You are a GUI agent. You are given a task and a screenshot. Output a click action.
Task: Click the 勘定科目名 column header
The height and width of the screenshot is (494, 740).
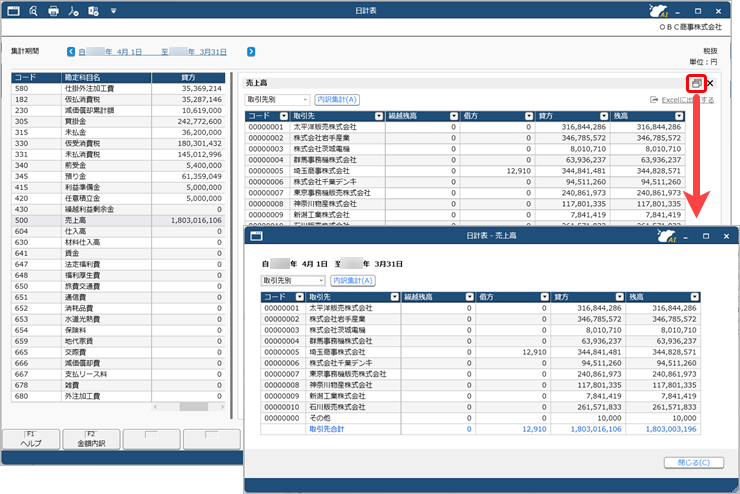[106, 77]
